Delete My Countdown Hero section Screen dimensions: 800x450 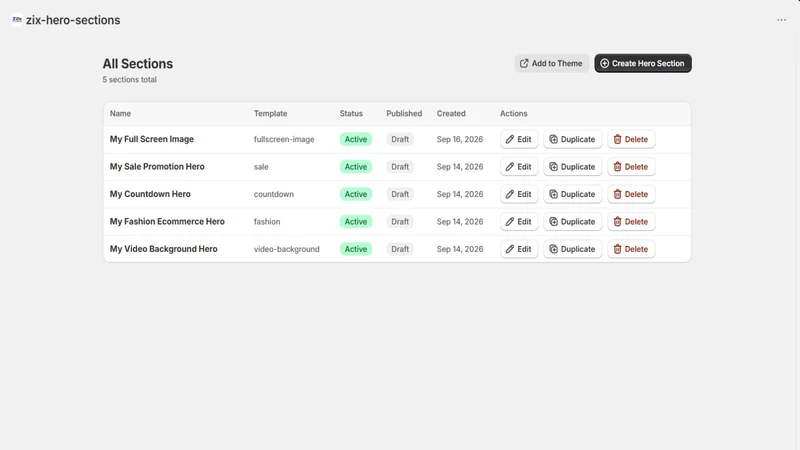point(631,194)
